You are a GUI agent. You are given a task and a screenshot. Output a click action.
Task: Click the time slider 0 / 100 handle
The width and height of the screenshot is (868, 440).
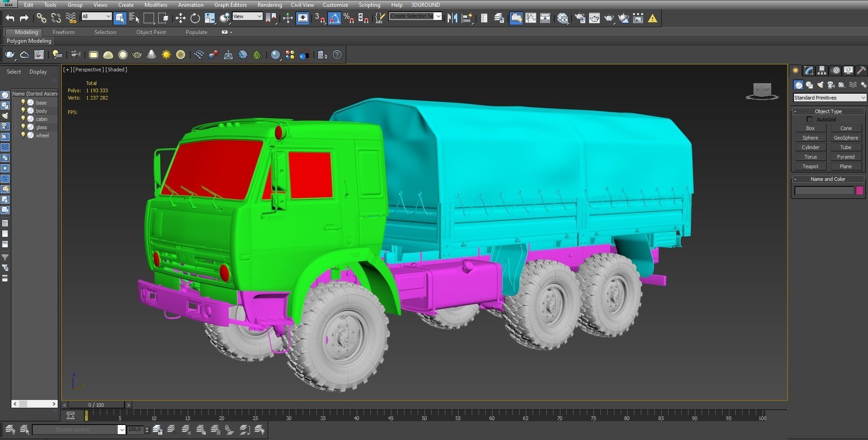(96, 405)
